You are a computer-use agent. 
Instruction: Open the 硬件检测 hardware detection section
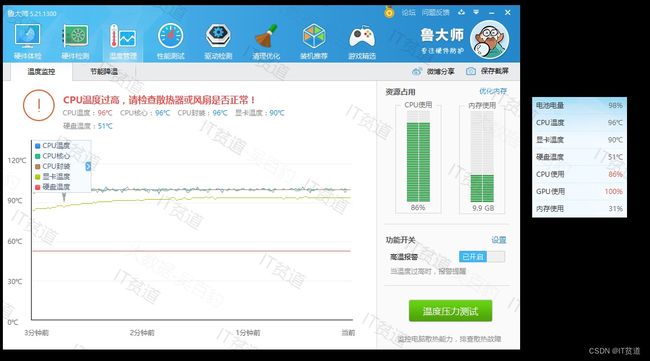tap(75, 41)
